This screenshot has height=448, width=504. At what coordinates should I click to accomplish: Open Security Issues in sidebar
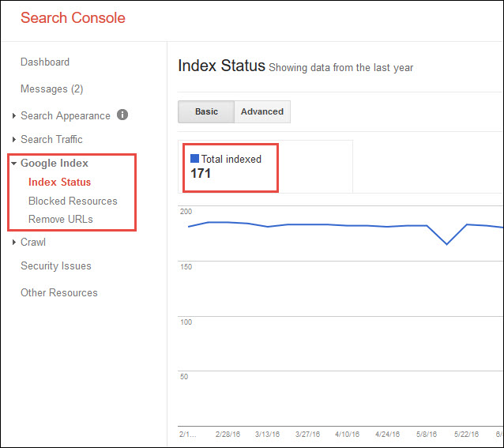coord(56,265)
